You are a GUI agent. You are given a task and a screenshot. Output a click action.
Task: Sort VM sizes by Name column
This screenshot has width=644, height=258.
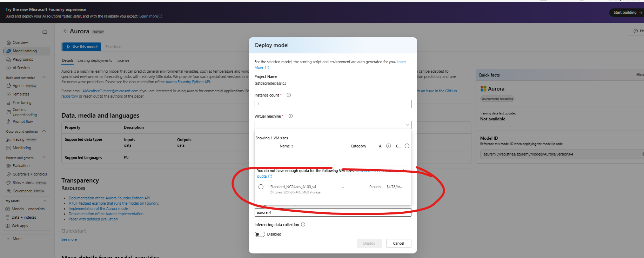pos(286,146)
